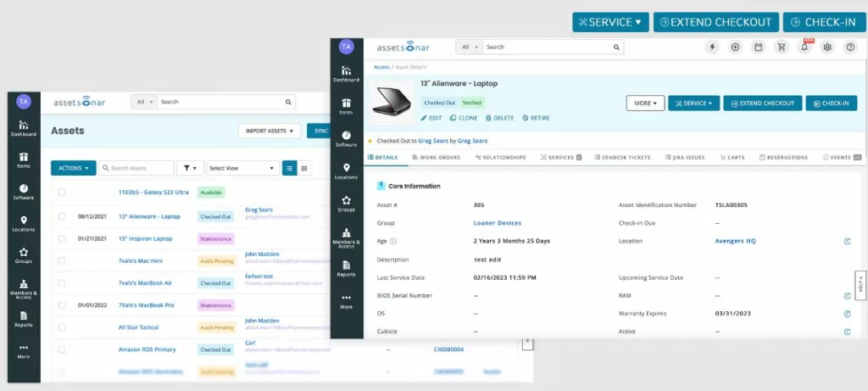Tick the checkbox for All Star Tactcal
Viewport: 868px width, 391px height.
(x=61, y=327)
